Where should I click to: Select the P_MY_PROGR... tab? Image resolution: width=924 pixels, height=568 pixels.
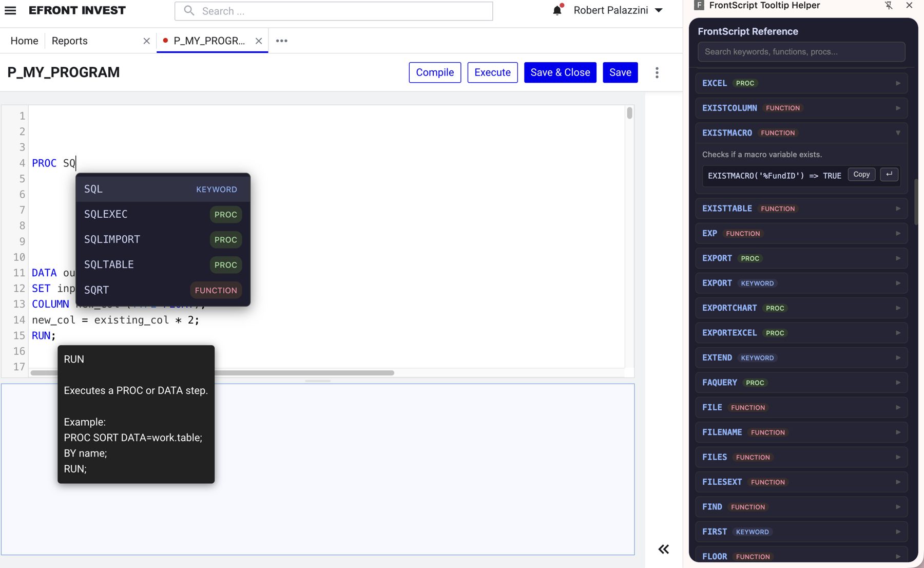(x=209, y=41)
